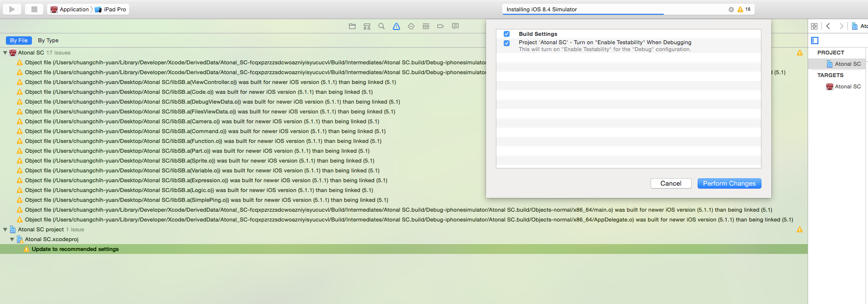Cancel the recommended settings dialog
Viewport: 868px width, 304px height.
click(x=671, y=183)
